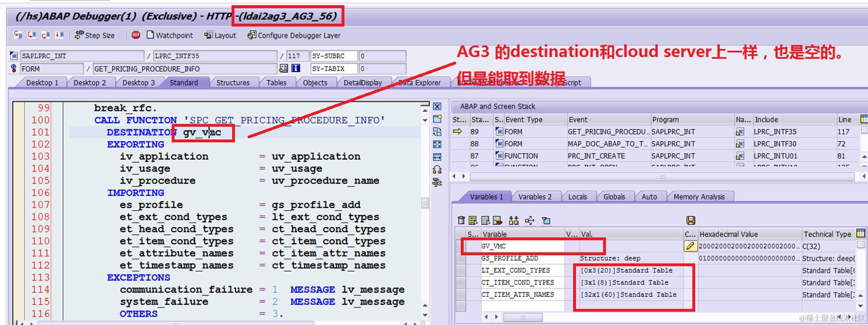Open the Objects tab
Image resolution: width=868 pixels, height=325 pixels.
[x=315, y=83]
